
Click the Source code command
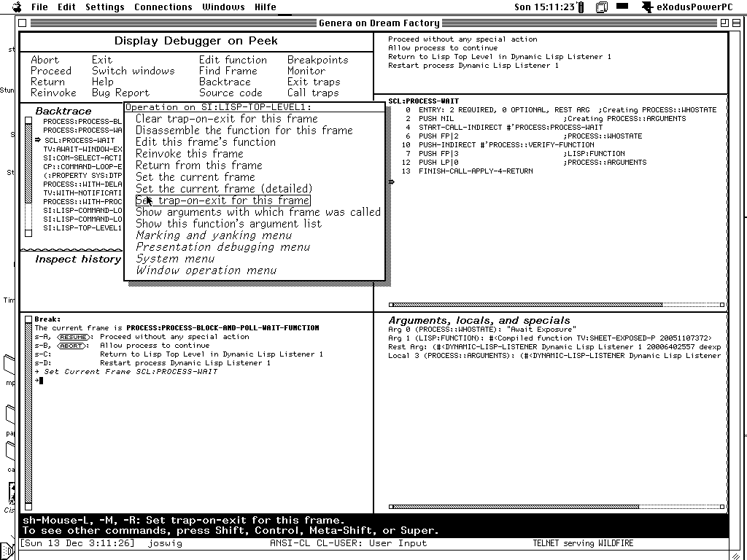[x=231, y=93]
